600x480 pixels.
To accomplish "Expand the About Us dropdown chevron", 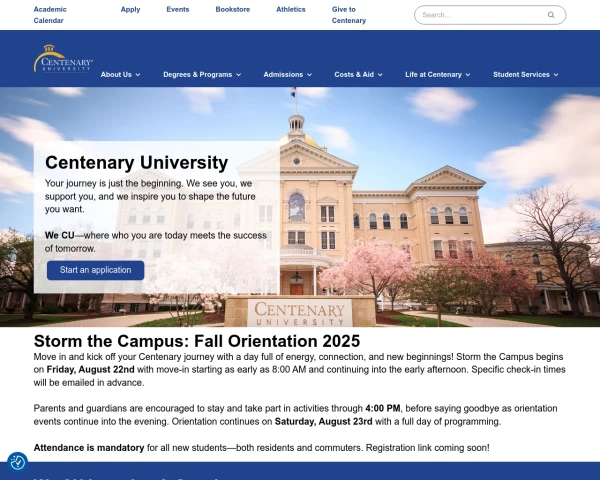I will (138, 75).
